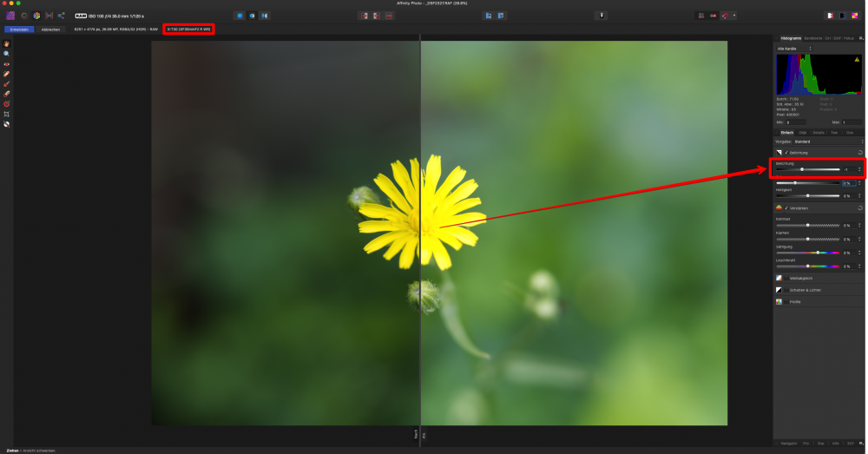Click the Entwickeln button
Viewport: 868px width, 454px height.
click(19, 30)
